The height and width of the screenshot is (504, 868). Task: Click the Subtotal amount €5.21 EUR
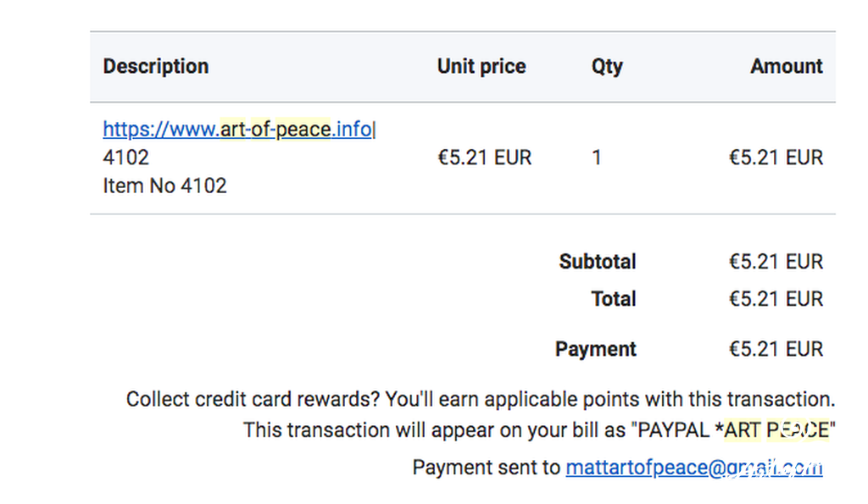[776, 262]
